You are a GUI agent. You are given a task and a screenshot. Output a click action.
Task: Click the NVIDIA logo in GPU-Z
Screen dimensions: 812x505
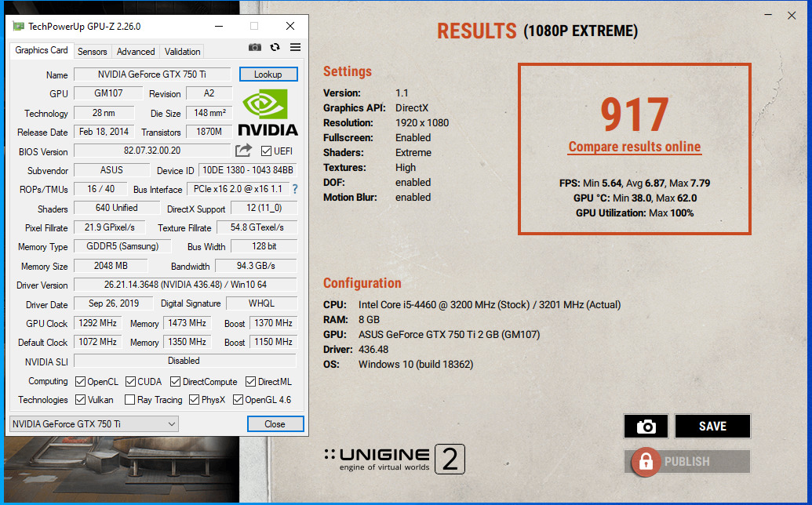268,113
